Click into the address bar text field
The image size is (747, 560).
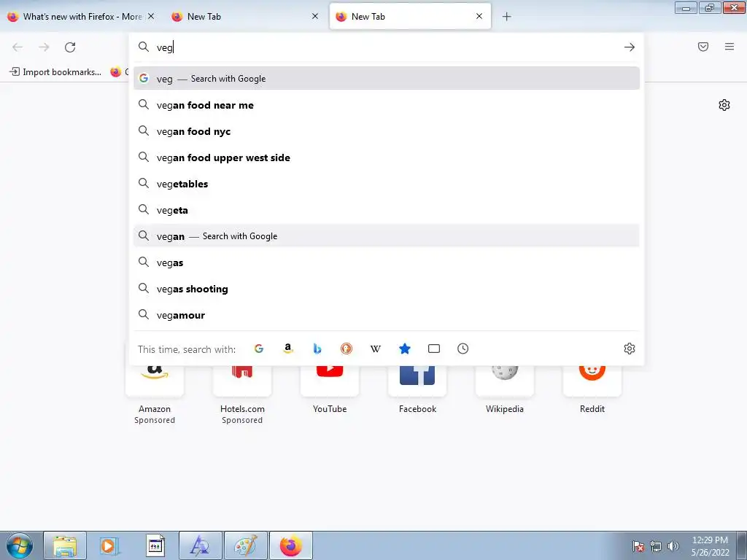tap(386, 47)
